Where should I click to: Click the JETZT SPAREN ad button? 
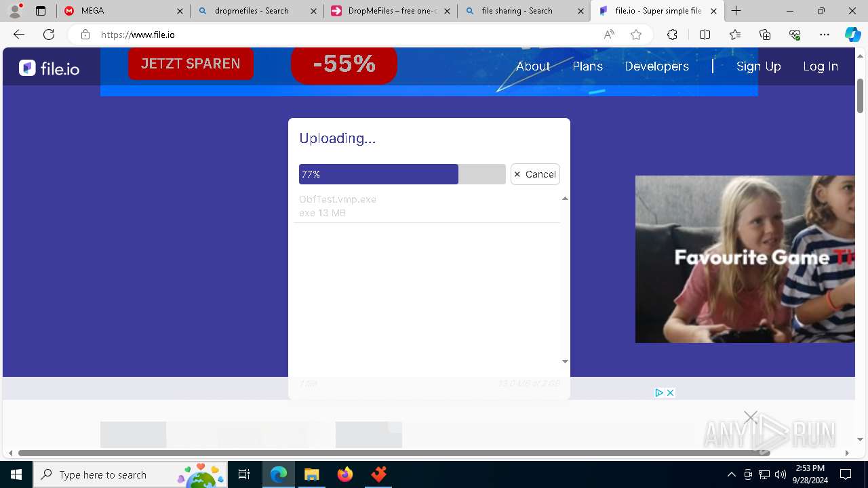tap(191, 64)
